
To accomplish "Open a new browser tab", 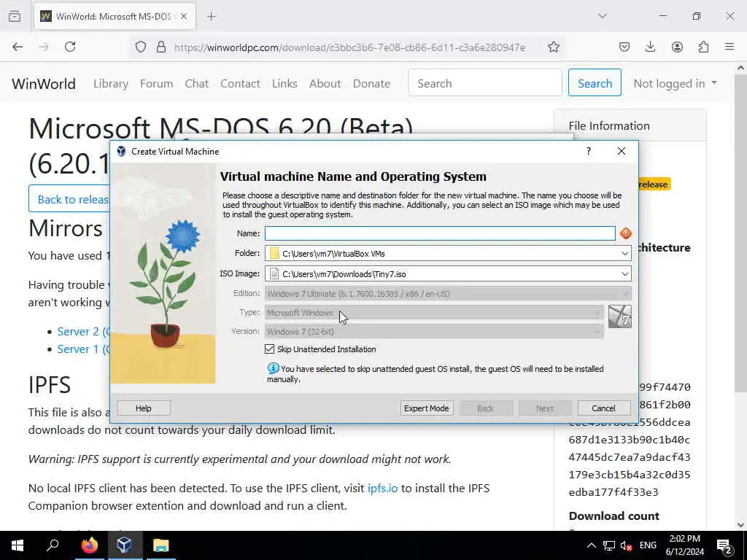I will tap(212, 16).
